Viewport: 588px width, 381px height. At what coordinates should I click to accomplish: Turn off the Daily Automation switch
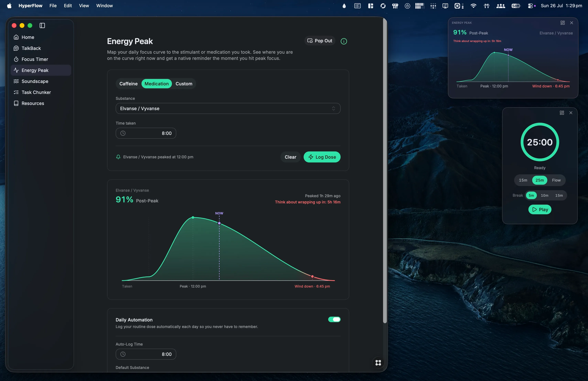[334, 319]
